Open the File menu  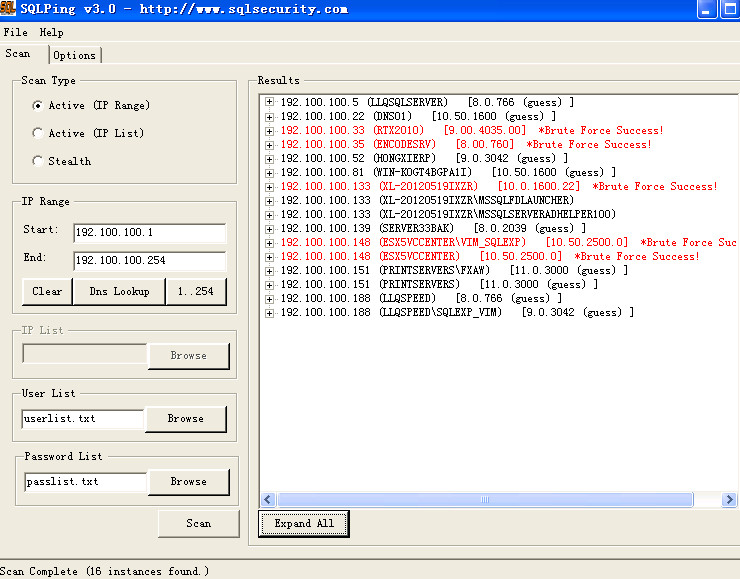(16, 33)
